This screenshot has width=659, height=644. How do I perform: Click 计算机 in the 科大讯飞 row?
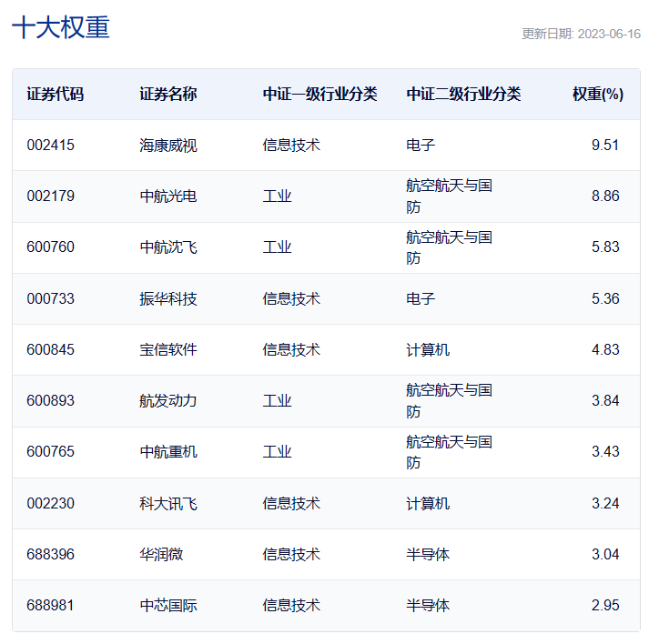[428, 503]
